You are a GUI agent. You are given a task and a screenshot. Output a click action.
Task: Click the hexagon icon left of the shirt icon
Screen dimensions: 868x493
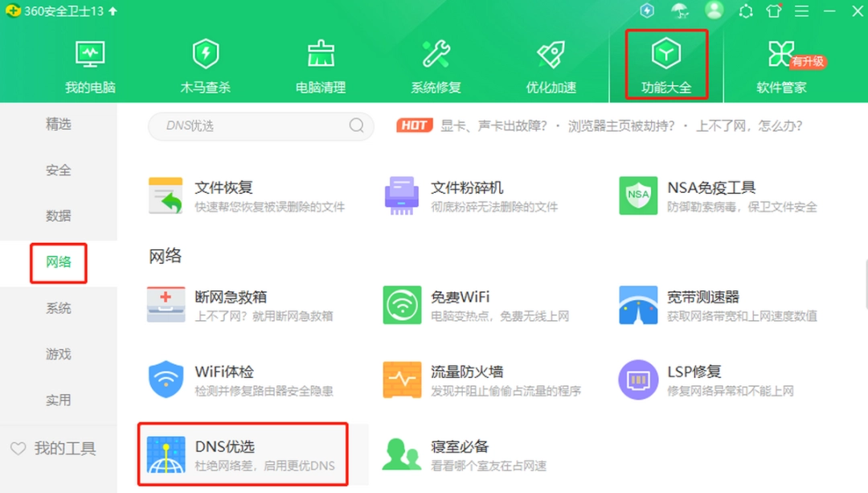[x=746, y=10]
